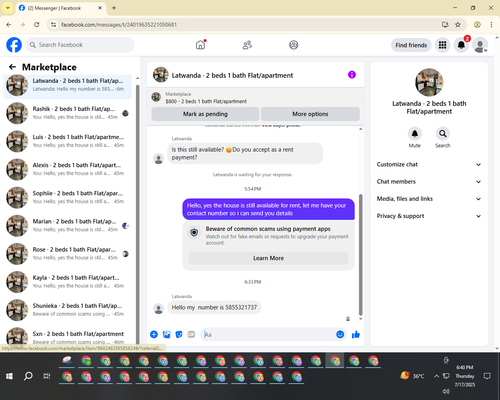Click Mark as pending button
This screenshot has width=500, height=400.
[x=205, y=114]
